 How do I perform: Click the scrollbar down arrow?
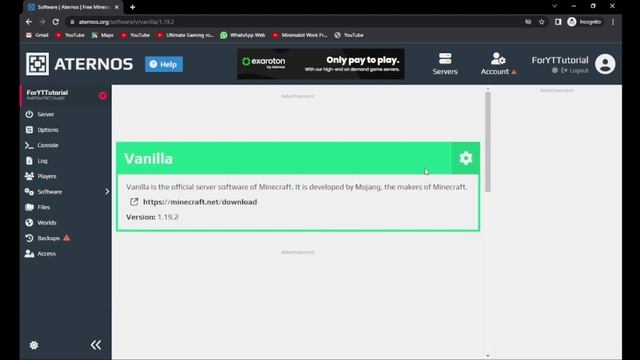coord(488,356)
